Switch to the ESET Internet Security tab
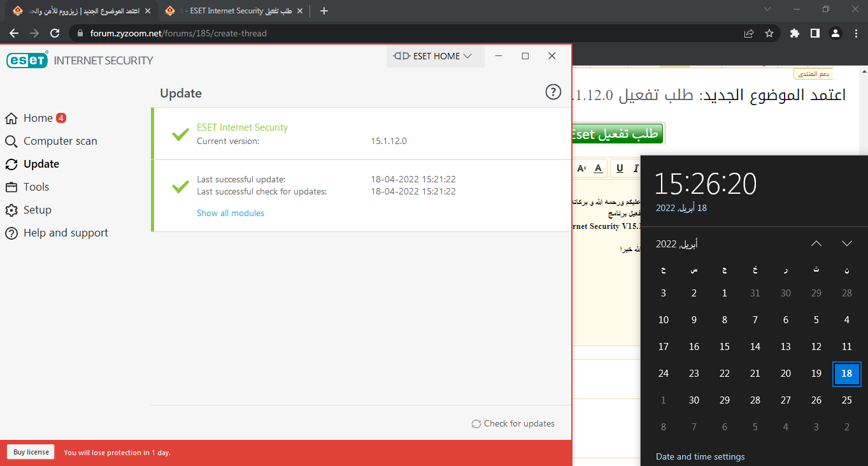868x466 pixels. coord(232,11)
